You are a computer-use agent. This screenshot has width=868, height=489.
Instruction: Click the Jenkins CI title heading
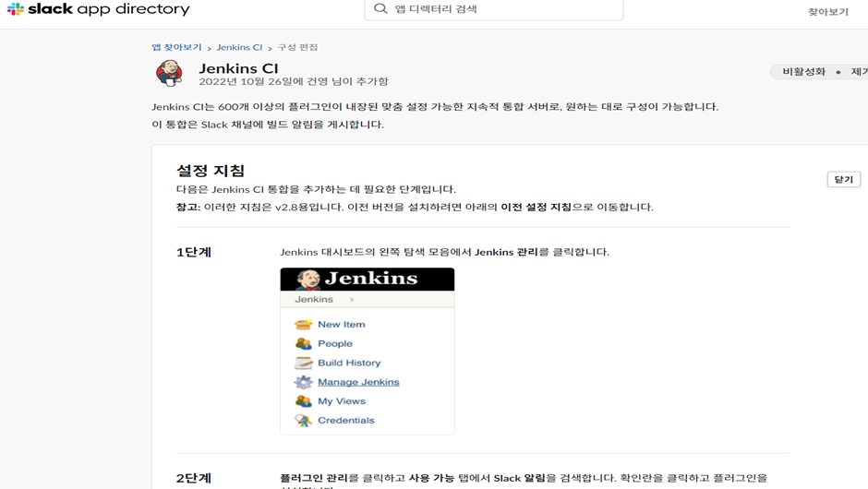[x=238, y=68]
